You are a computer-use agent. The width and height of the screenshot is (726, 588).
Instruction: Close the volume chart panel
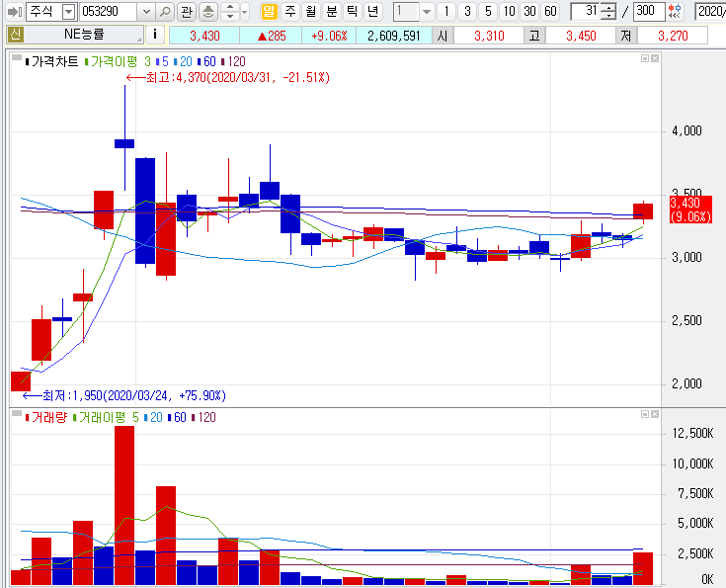655,414
